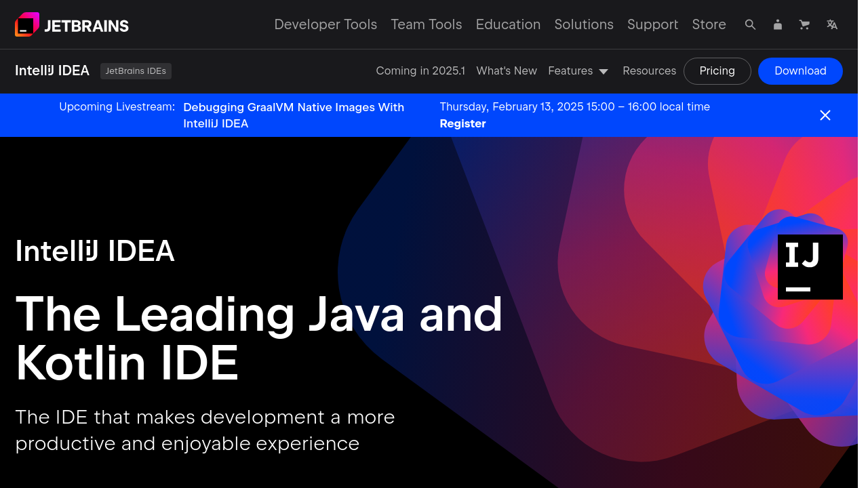Click the Pricing button
Image resolution: width=868 pixels, height=488 pixels.
click(x=717, y=71)
